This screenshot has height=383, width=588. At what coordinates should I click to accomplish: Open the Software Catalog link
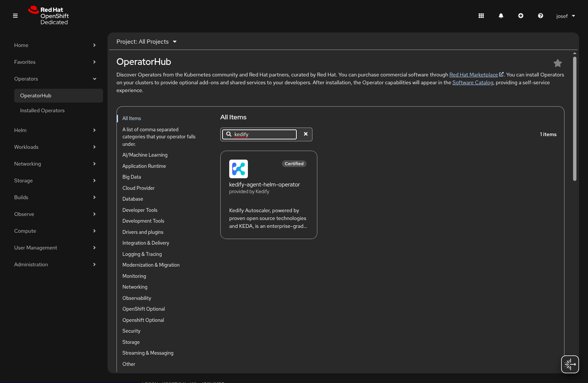click(473, 82)
